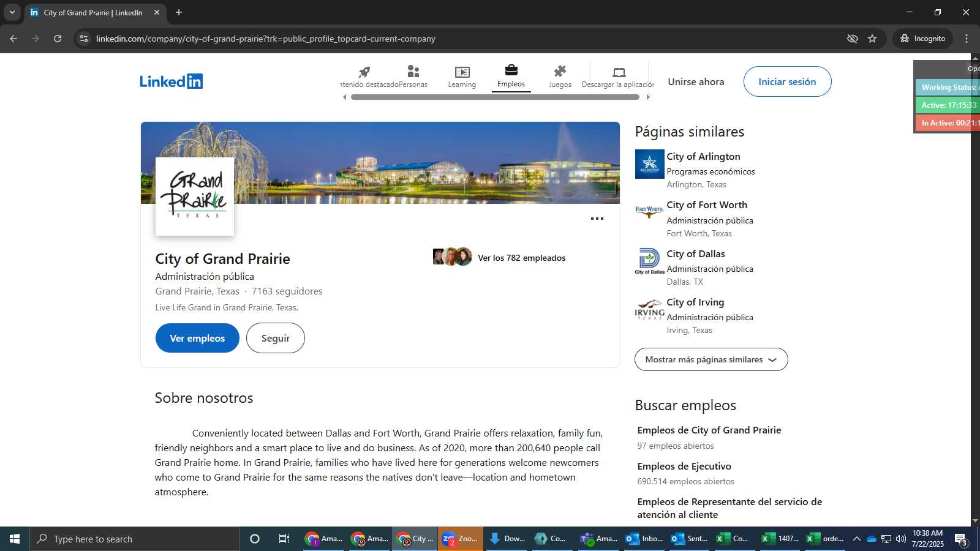Open City of Arlington page link
This screenshot has height=551, width=980.
pyautogui.click(x=703, y=157)
